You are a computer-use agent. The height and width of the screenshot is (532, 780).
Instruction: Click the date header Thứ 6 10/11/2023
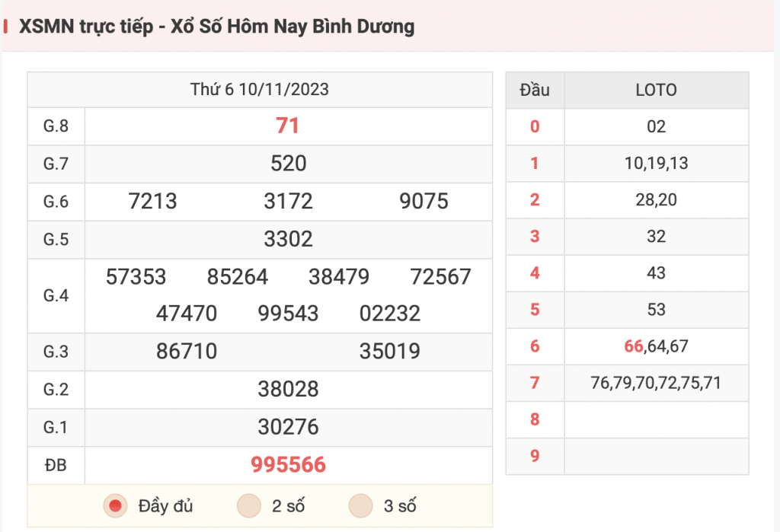259,90
